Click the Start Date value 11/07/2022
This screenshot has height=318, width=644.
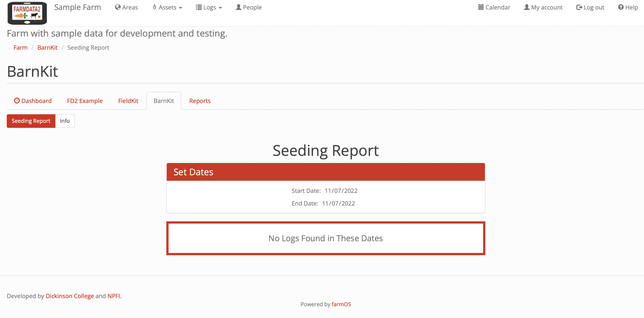pyautogui.click(x=341, y=190)
